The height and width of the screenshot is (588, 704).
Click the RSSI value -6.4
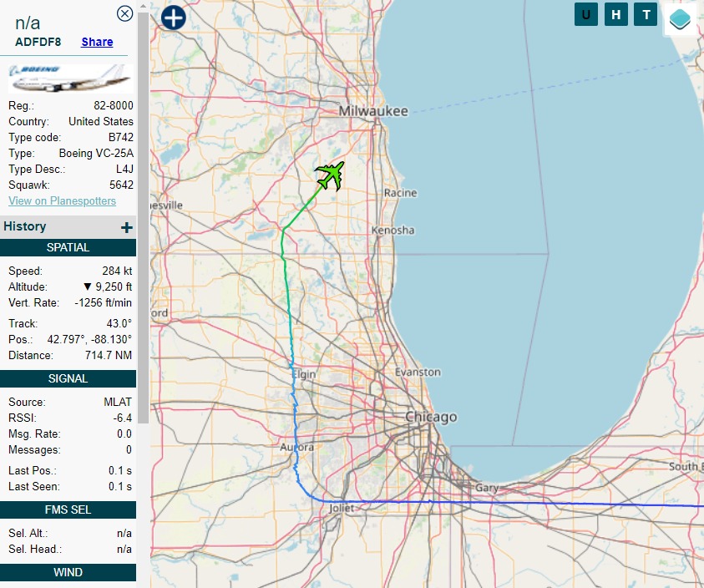click(x=123, y=418)
